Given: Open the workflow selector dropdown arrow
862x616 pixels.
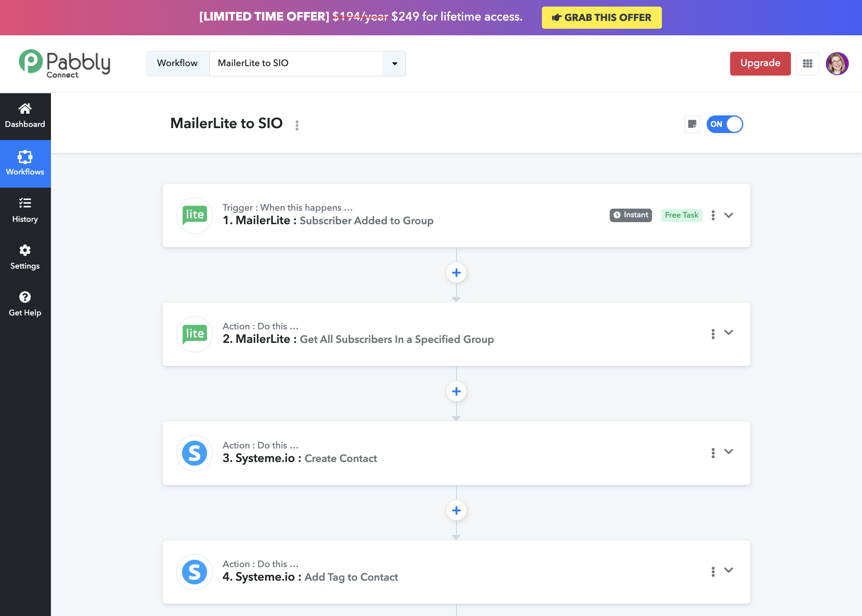Looking at the screenshot, I should click(x=394, y=64).
